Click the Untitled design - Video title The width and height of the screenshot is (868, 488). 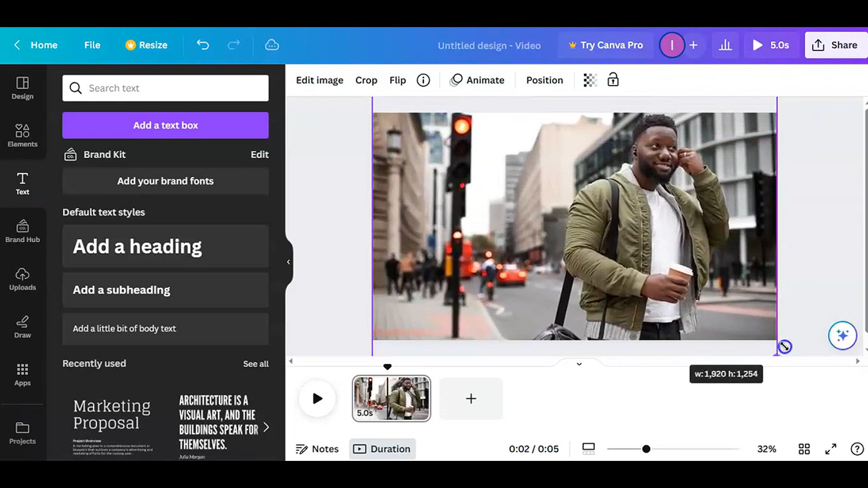click(489, 45)
